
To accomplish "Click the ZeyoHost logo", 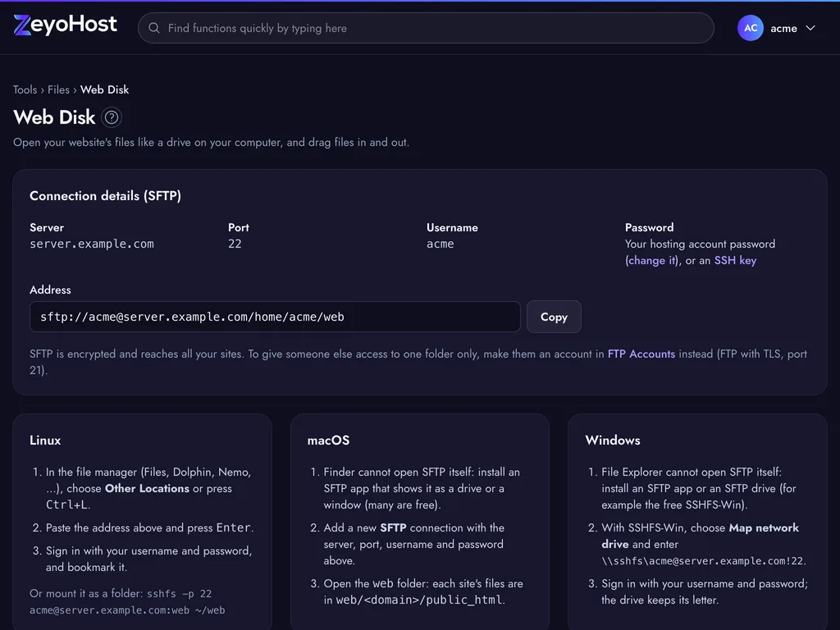I will [65, 25].
